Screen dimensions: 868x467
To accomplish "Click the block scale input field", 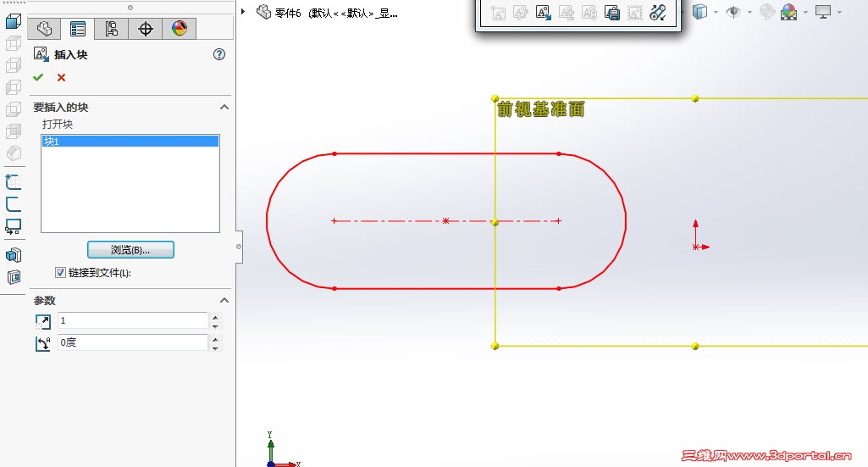I will click(133, 320).
